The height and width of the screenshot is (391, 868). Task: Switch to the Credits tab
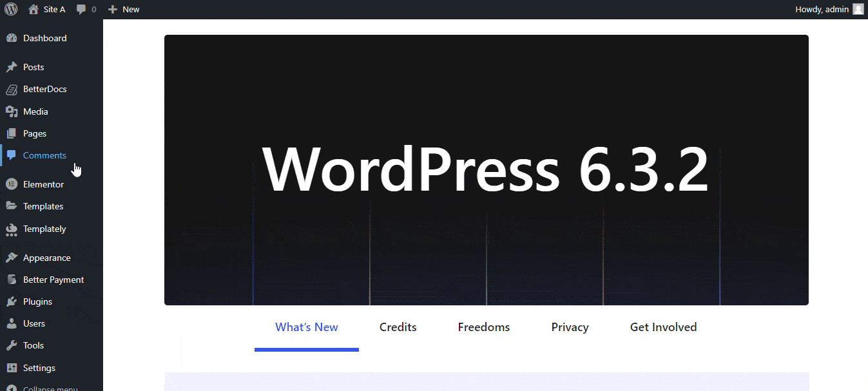tap(398, 327)
